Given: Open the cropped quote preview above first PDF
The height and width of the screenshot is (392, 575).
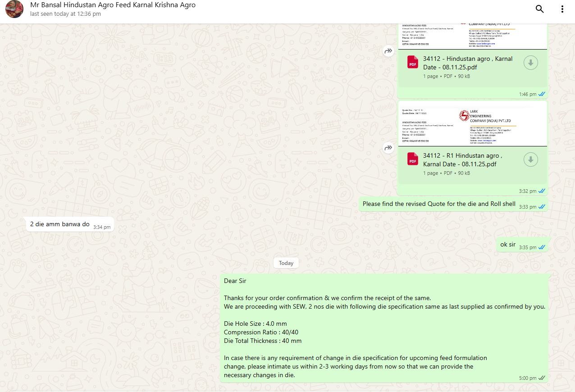Looking at the screenshot, I should (x=472, y=36).
